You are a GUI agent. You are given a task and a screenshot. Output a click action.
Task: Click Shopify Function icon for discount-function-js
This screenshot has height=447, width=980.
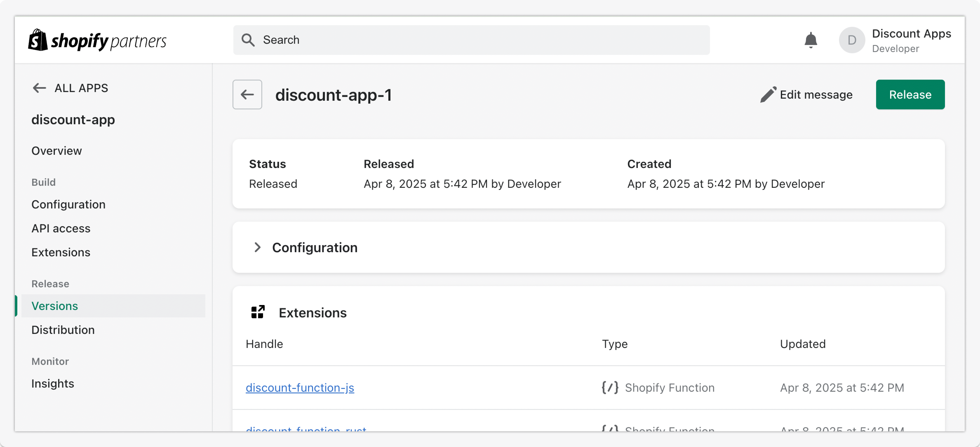(610, 387)
